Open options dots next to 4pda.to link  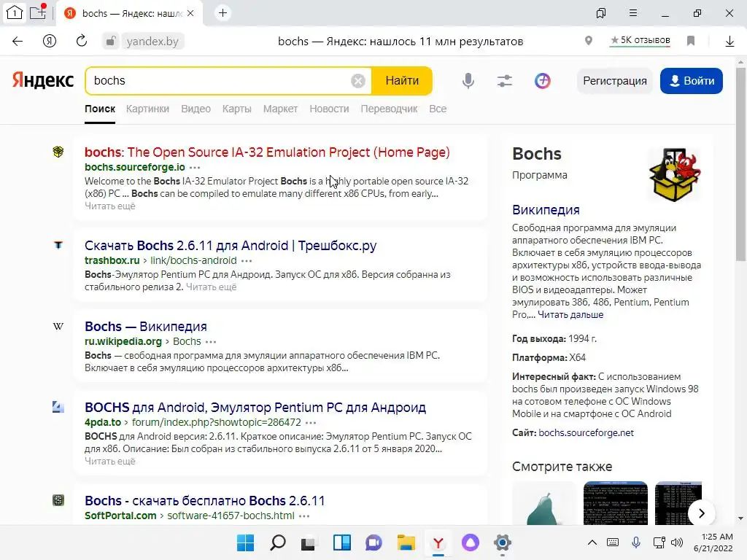click(x=311, y=422)
